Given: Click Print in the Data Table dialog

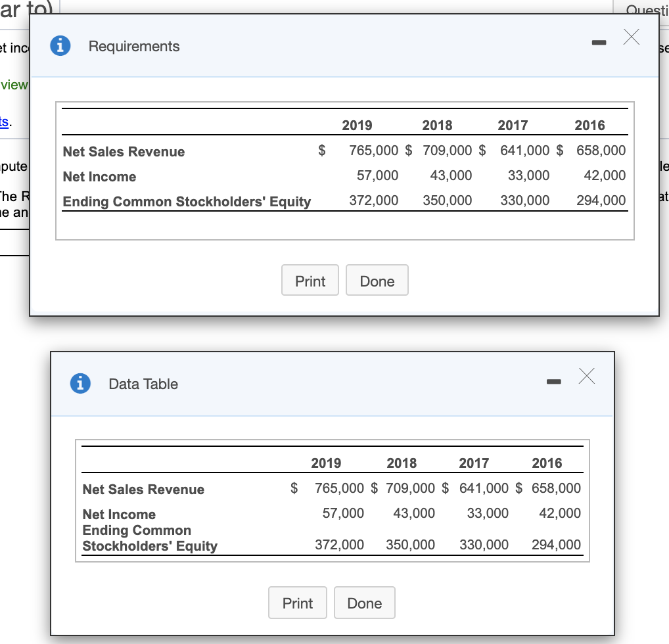Looking at the screenshot, I should click(297, 603).
